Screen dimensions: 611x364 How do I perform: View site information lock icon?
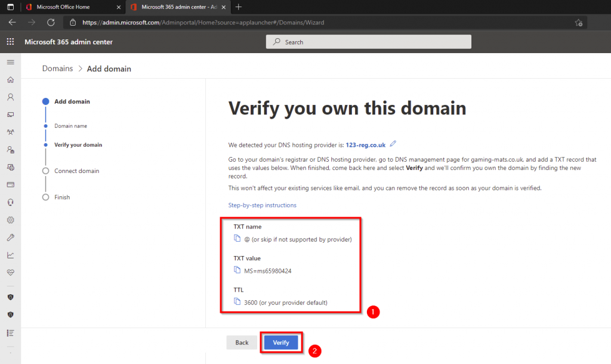pyautogui.click(x=73, y=23)
